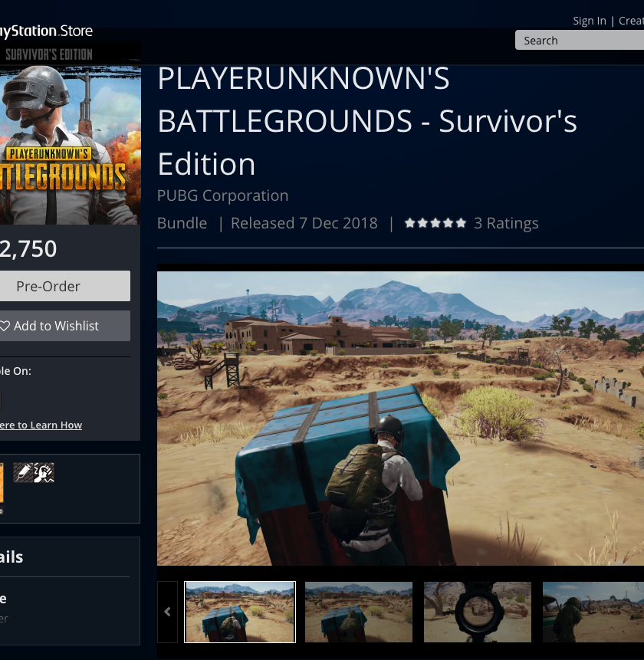644x660 pixels.
Task: Select the fourth vehicle screenshot thumbnail
Action: click(593, 612)
